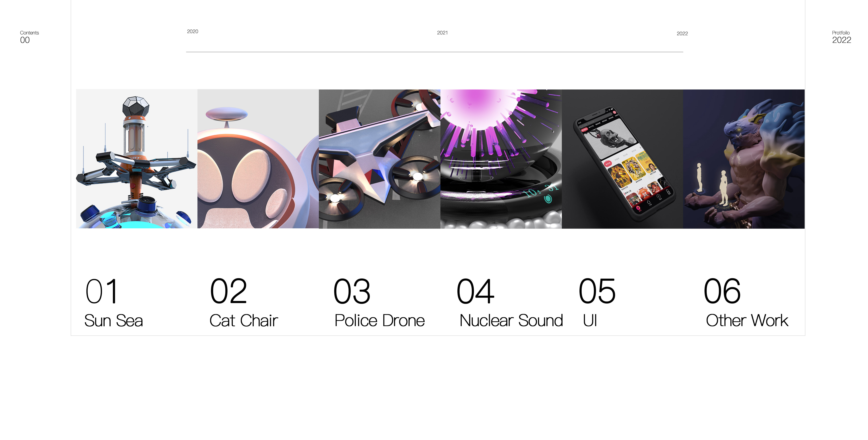Screen dimensions: 868x440
Task: Select the Police Drone render image
Action: click(379, 159)
